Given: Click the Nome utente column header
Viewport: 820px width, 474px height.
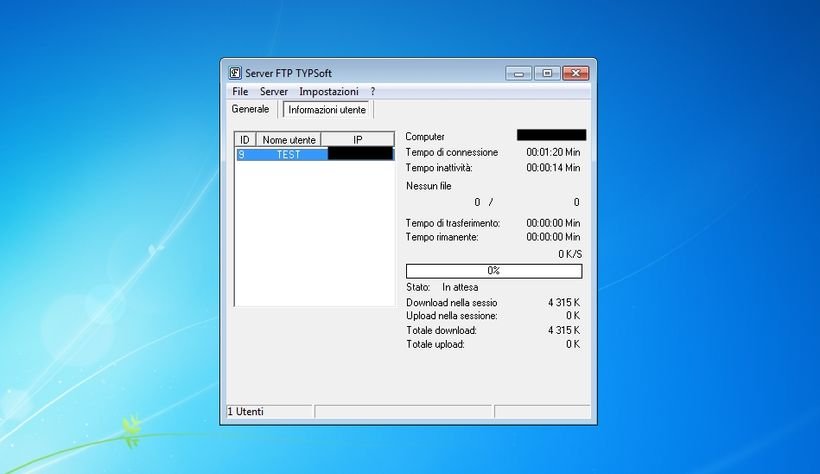Looking at the screenshot, I should pyautogui.click(x=288, y=140).
